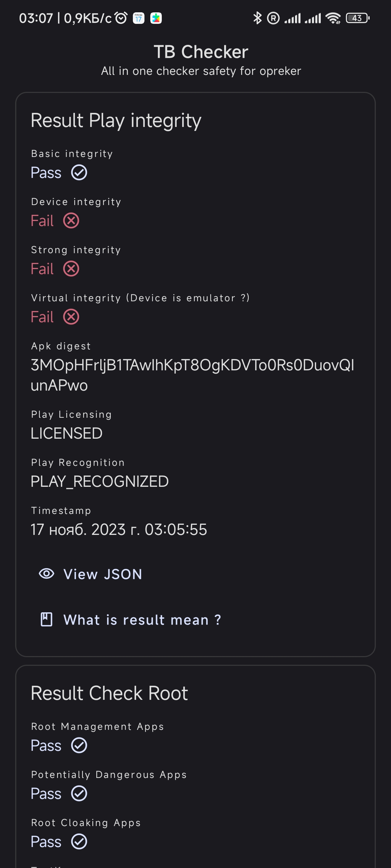Tap the Root Management Apps pass checkmark

[x=79, y=745]
